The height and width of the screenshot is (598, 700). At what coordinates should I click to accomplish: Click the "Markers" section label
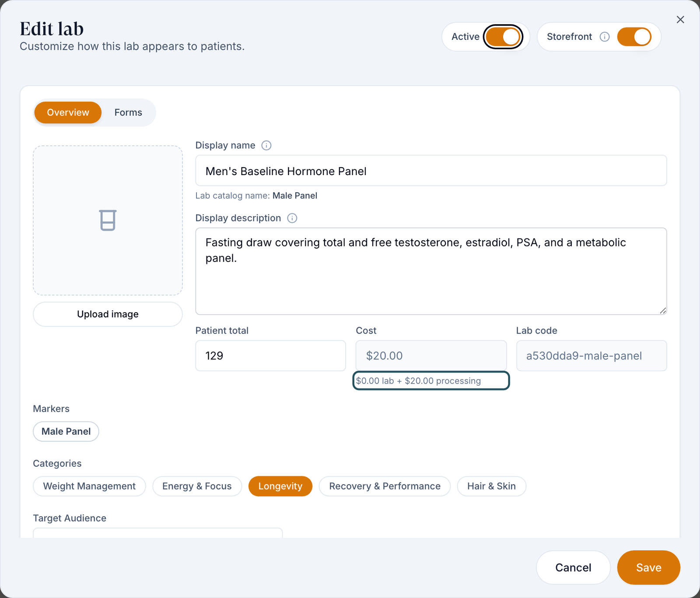click(51, 409)
